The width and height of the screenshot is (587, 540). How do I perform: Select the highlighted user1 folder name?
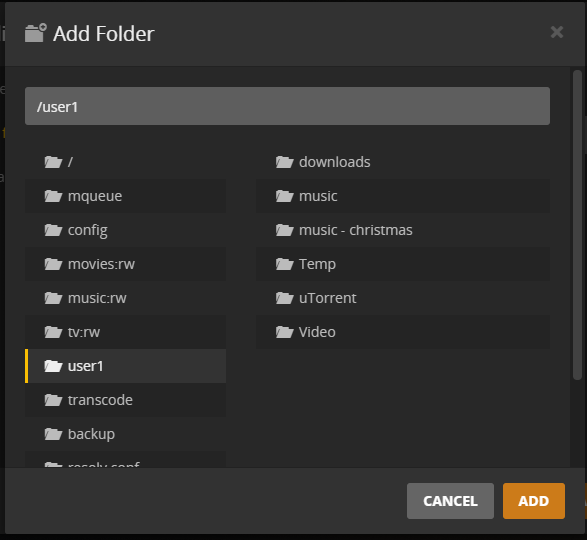(85, 366)
